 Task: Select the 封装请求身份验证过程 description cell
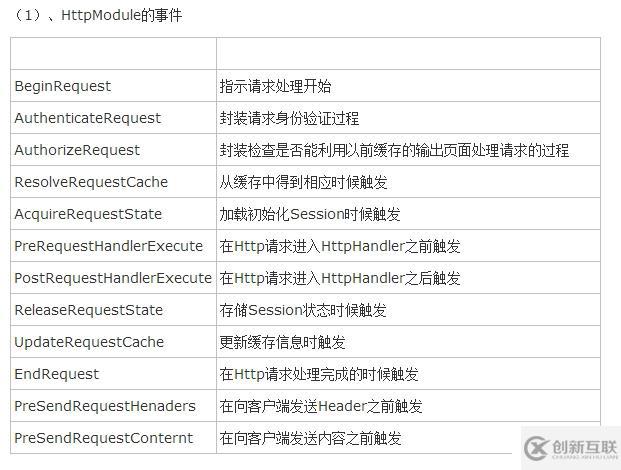(289, 118)
